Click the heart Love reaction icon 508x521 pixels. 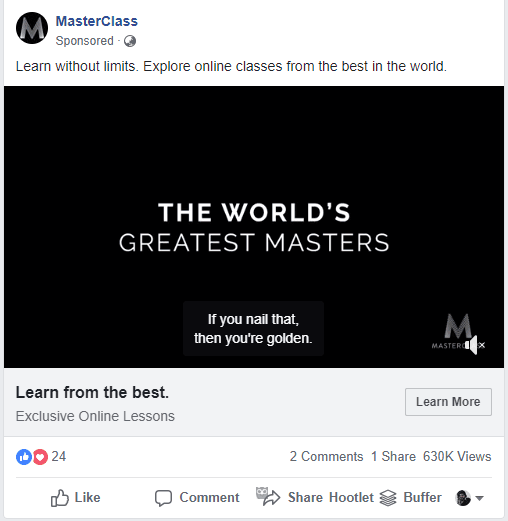(40, 456)
